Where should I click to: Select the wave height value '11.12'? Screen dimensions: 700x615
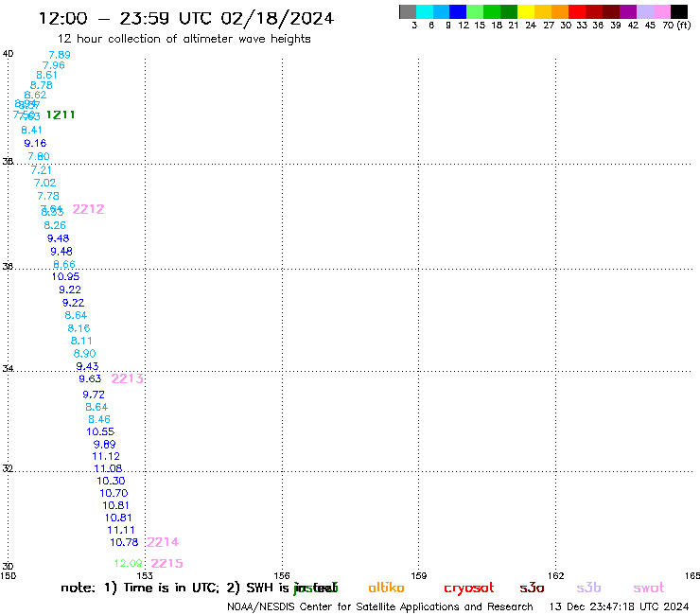pos(106,456)
